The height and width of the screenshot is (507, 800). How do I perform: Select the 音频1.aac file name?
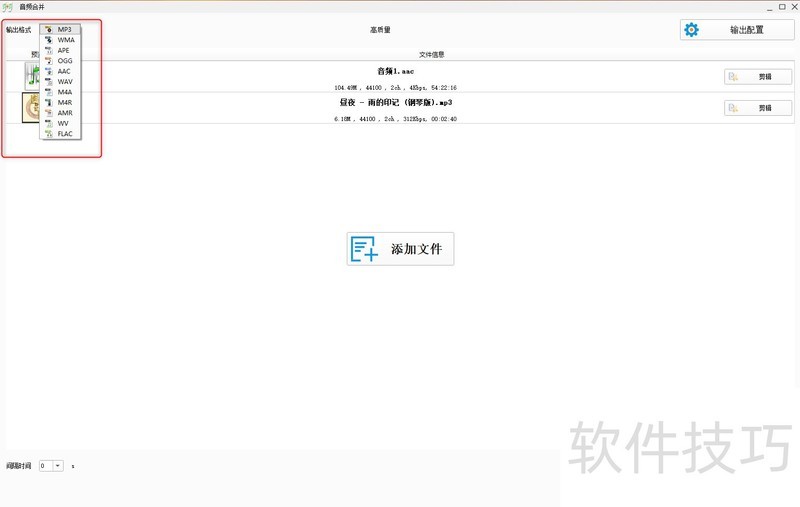click(395, 71)
